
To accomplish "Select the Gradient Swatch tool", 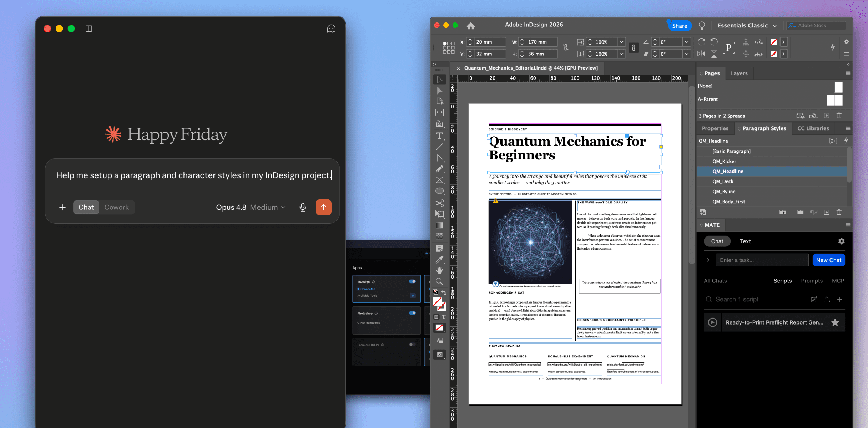I will click(x=440, y=225).
